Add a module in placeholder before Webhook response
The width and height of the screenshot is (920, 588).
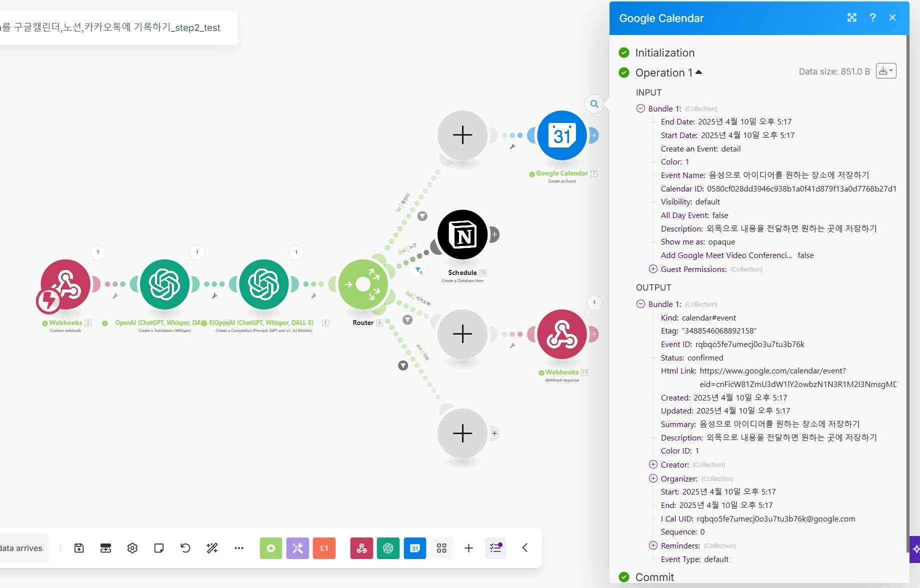point(462,334)
